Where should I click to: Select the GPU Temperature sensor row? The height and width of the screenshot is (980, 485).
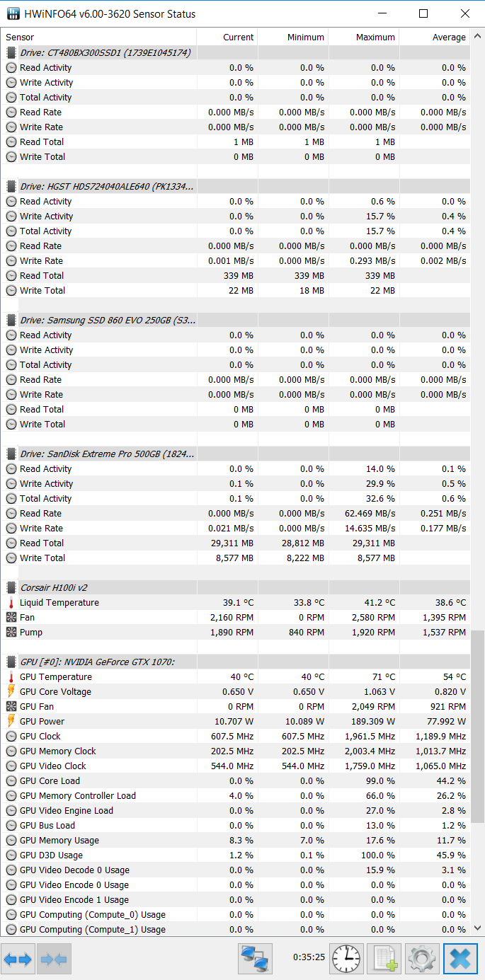click(56, 676)
